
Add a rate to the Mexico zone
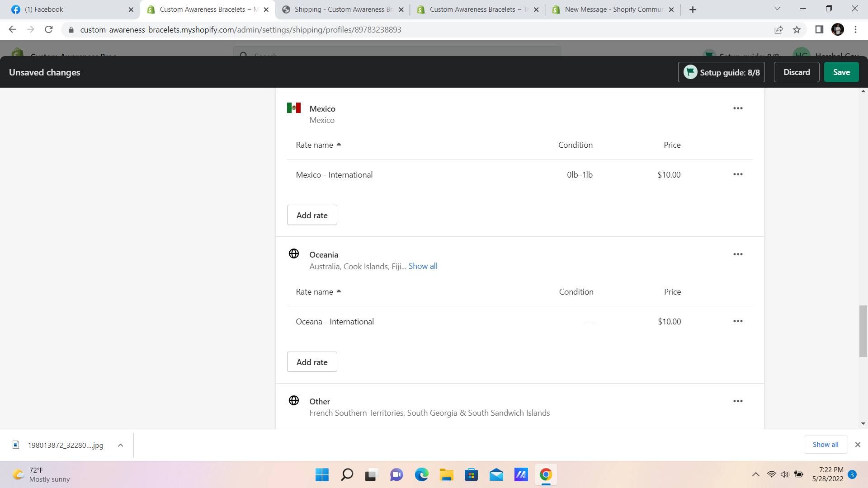[x=311, y=216]
